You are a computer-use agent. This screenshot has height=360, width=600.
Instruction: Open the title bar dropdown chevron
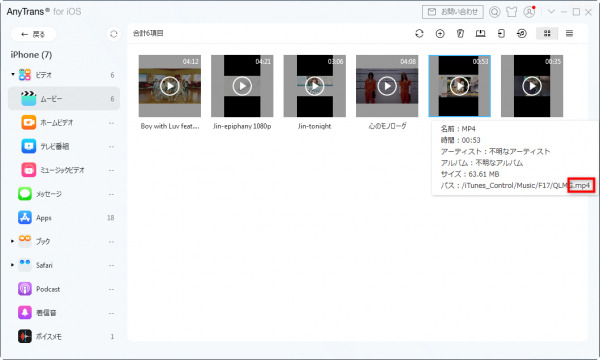(551, 11)
